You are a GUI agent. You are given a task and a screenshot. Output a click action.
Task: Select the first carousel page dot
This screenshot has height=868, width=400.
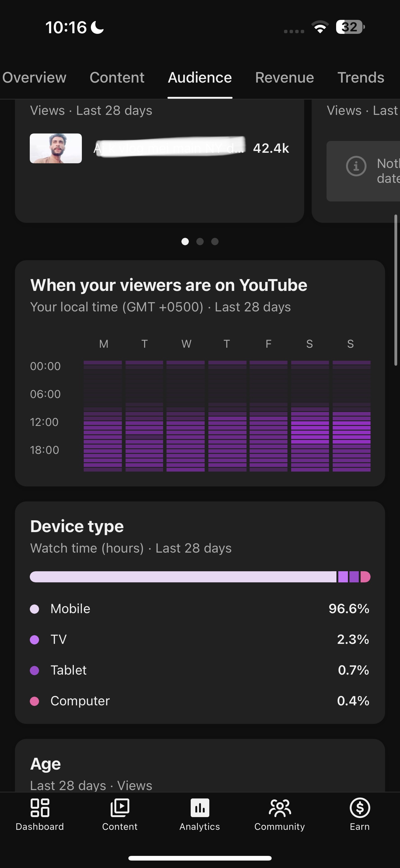(x=185, y=241)
